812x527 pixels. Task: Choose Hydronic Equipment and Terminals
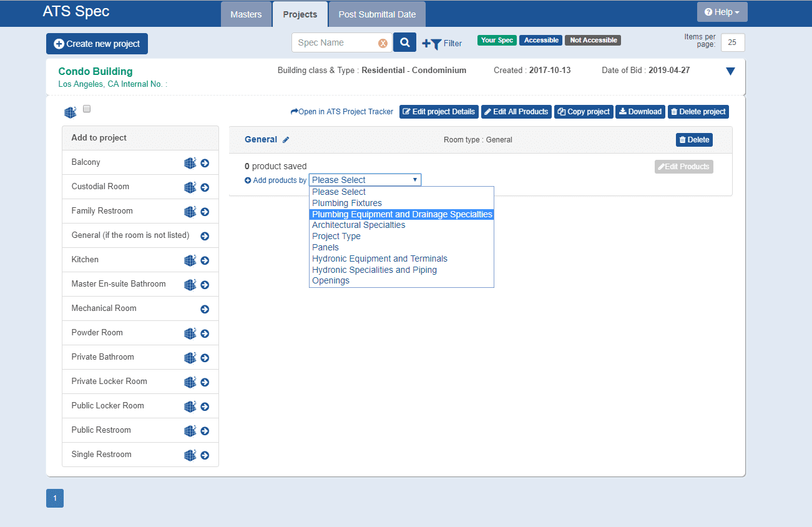[x=401, y=259]
